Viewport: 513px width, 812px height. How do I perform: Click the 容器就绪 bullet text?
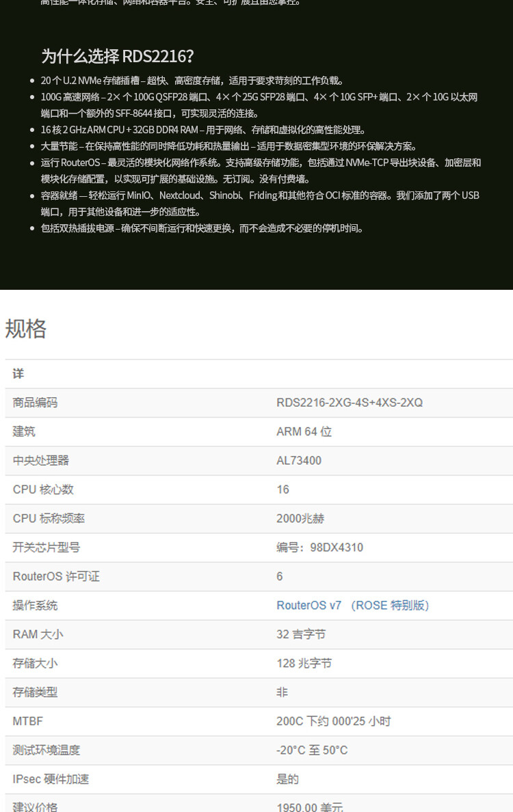coord(260,204)
